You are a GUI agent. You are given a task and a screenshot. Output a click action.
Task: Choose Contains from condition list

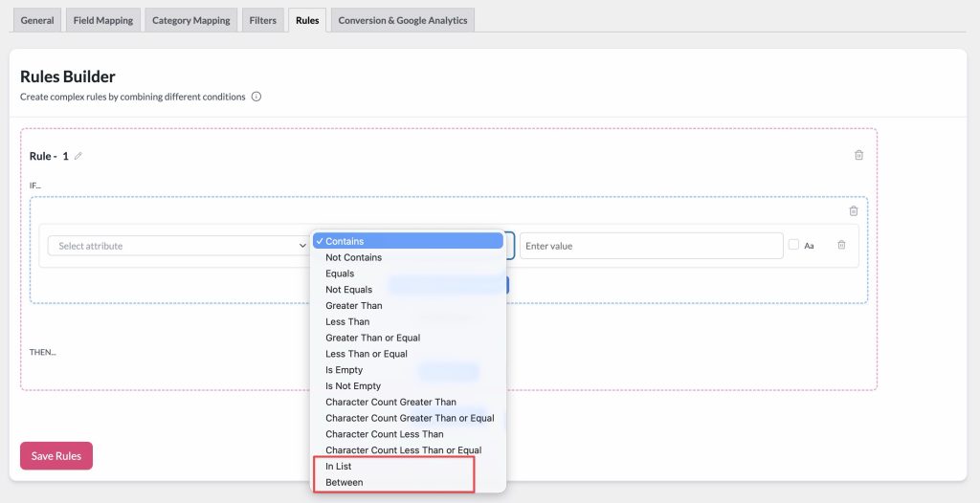coord(408,241)
